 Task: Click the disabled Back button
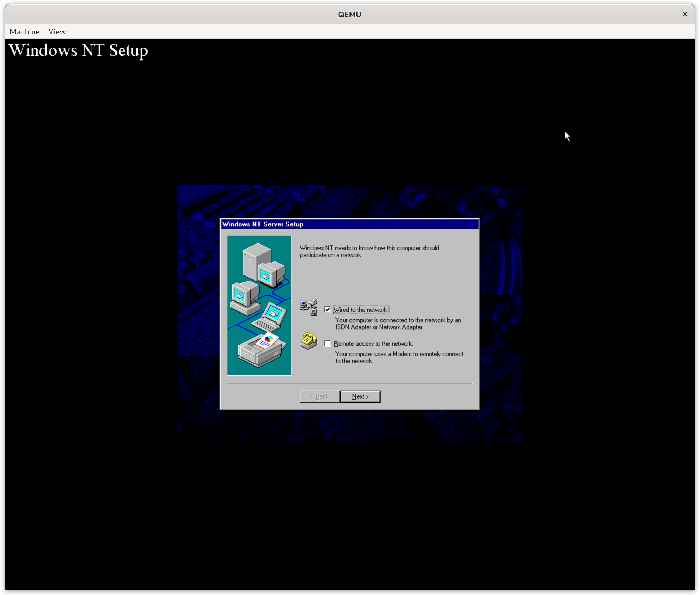coord(320,397)
